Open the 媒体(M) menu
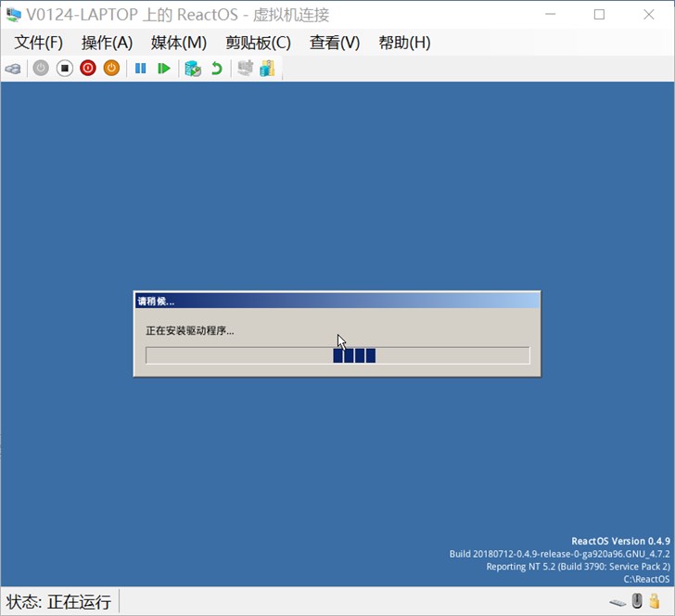The image size is (675, 616). [179, 43]
